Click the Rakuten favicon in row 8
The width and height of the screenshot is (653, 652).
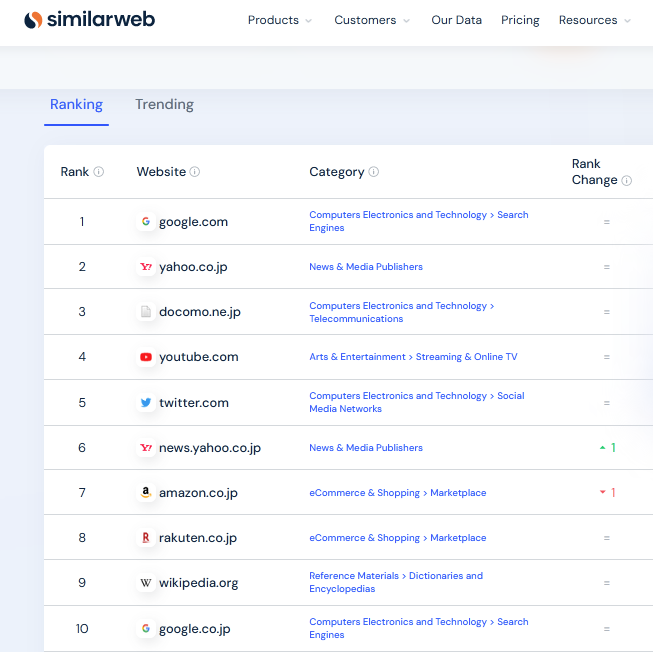(x=146, y=538)
